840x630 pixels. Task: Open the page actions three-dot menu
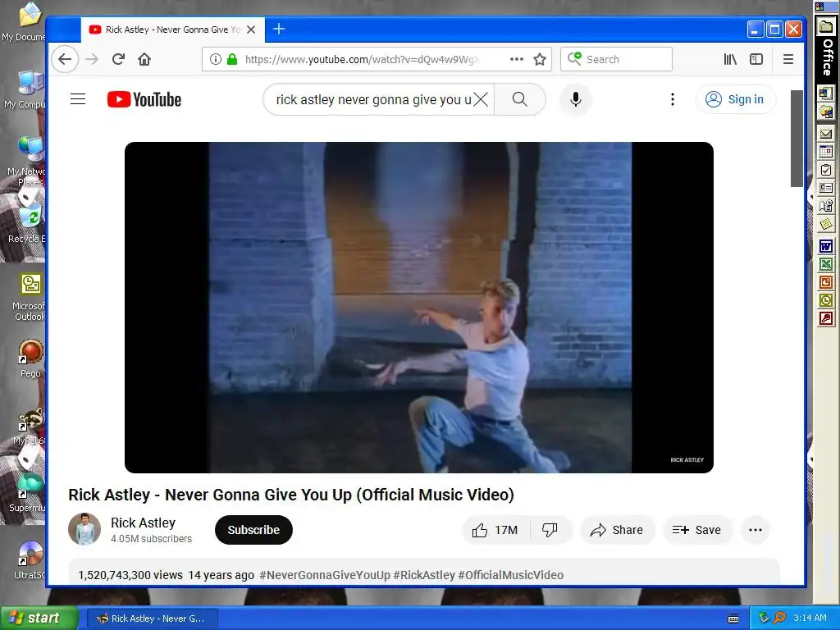[x=517, y=59]
